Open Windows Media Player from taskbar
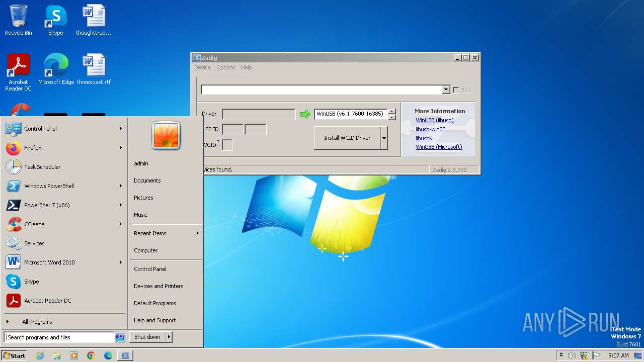 (x=74, y=355)
